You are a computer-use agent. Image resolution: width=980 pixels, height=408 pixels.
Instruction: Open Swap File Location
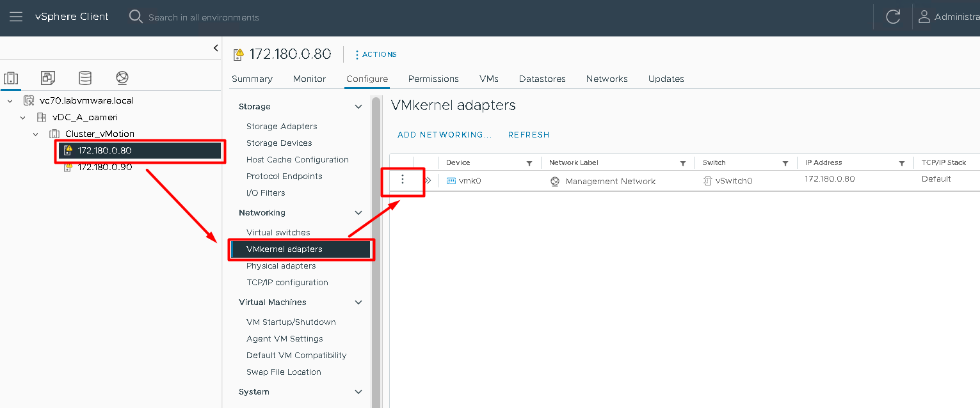click(284, 372)
